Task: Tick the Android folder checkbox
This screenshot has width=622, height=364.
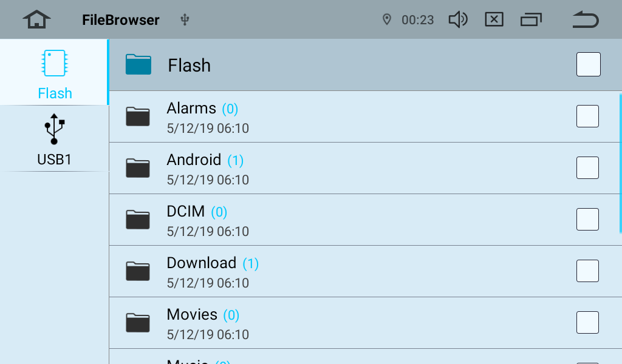Action: click(x=587, y=167)
